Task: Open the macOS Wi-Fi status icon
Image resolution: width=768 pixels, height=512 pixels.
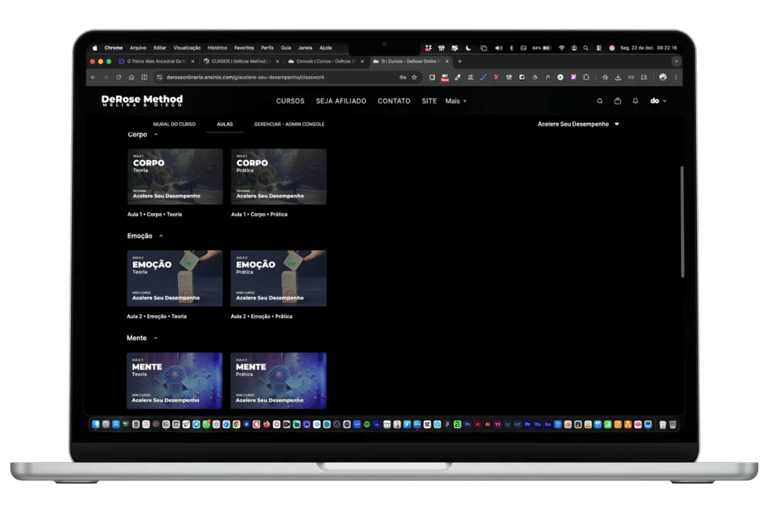Action: (x=561, y=48)
